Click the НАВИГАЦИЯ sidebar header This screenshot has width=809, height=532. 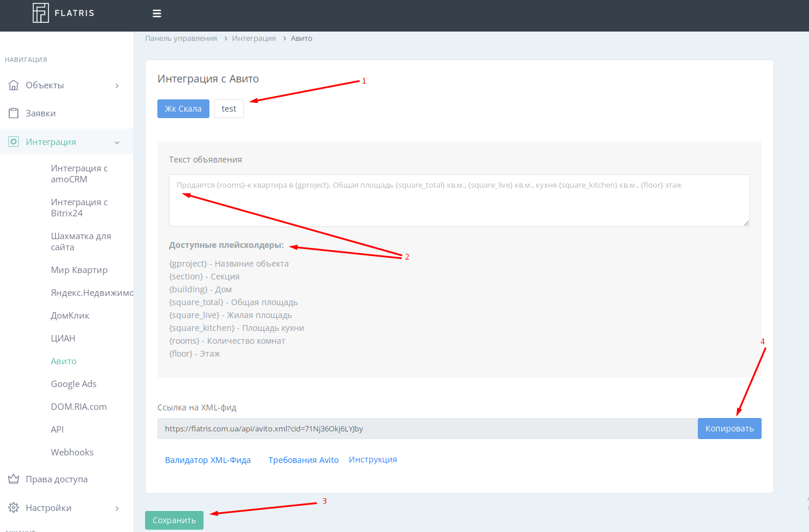pyautogui.click(x=26, y=60)
